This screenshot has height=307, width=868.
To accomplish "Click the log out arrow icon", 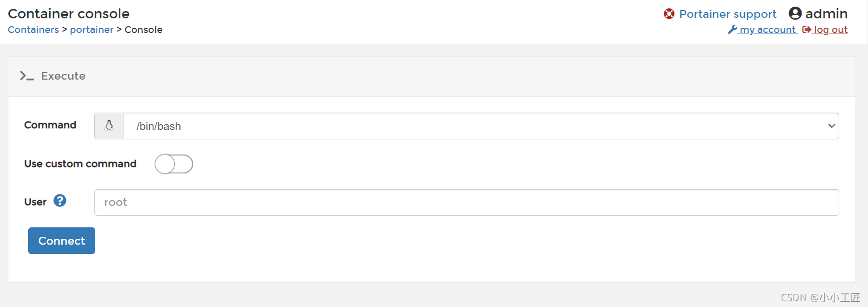I will pyautogui.click(x=806, y=30).
